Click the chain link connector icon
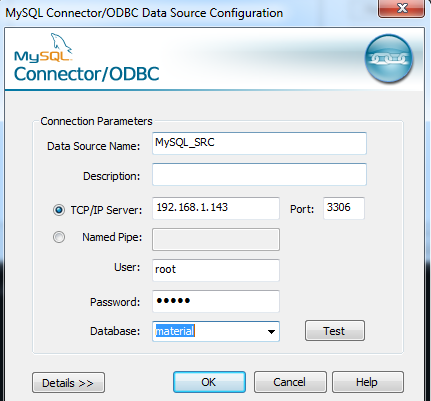Image resolution: width=431 pixels, height=401 pixels. [389, 59]
